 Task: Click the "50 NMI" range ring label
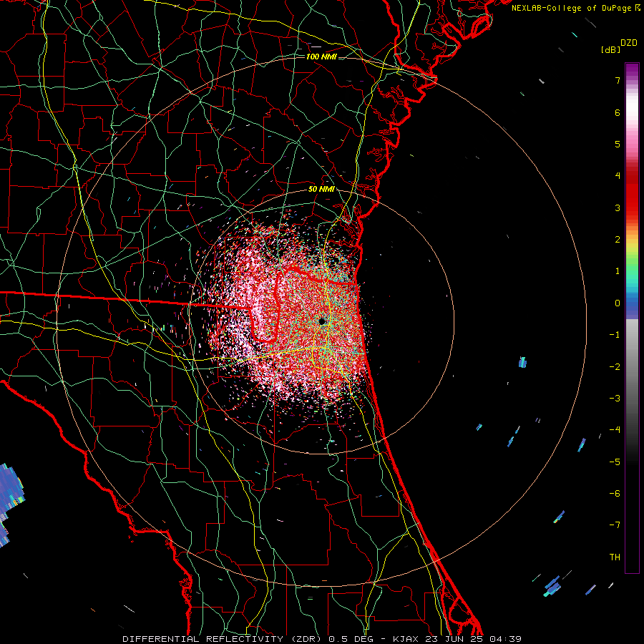321,190
